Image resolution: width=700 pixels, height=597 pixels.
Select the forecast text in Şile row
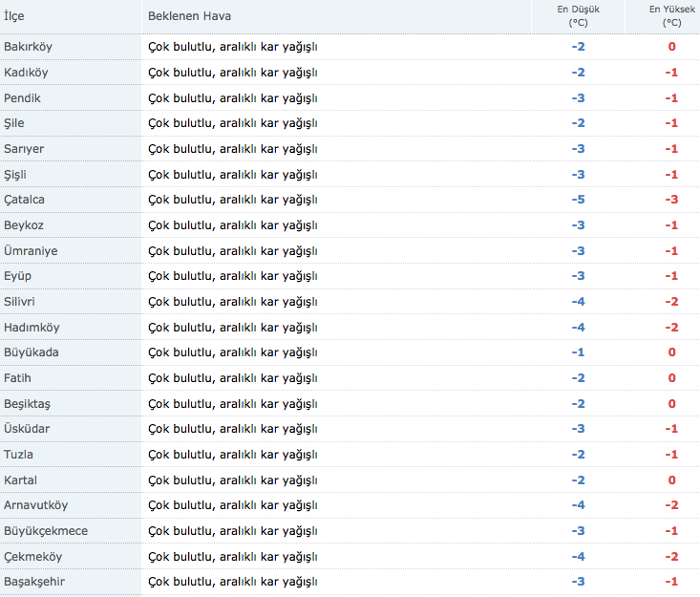coord(233,123)
